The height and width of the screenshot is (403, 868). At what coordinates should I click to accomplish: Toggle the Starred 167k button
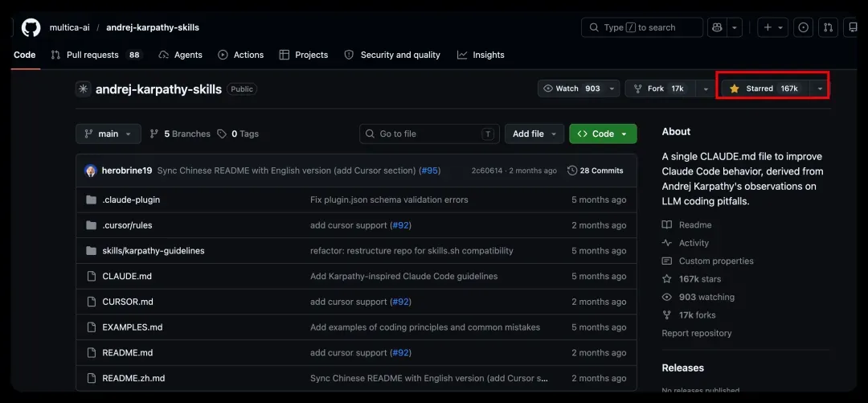[766, 88]
